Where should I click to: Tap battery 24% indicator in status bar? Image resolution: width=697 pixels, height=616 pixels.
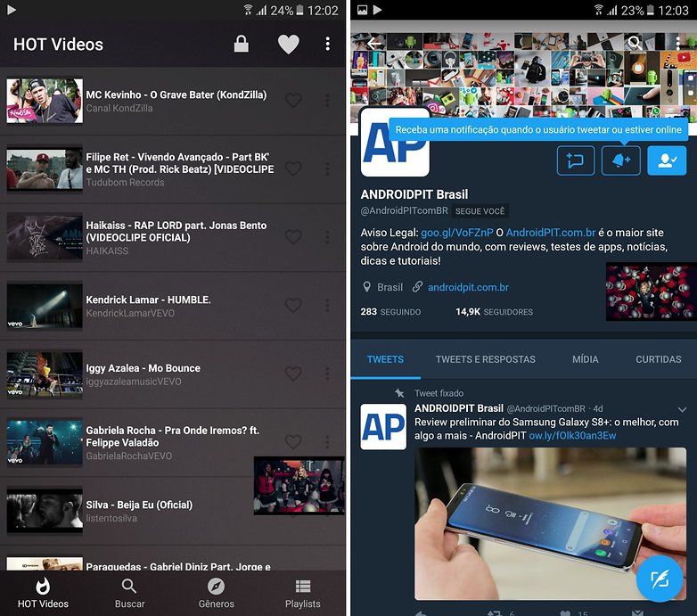(x=287, y=10)
